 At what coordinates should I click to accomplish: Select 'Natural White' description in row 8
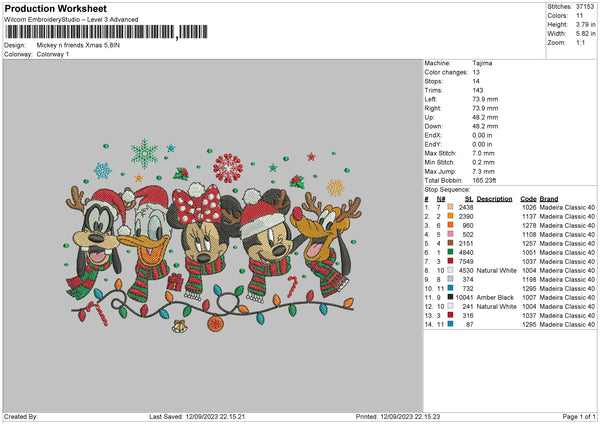[x=496, y=271]
